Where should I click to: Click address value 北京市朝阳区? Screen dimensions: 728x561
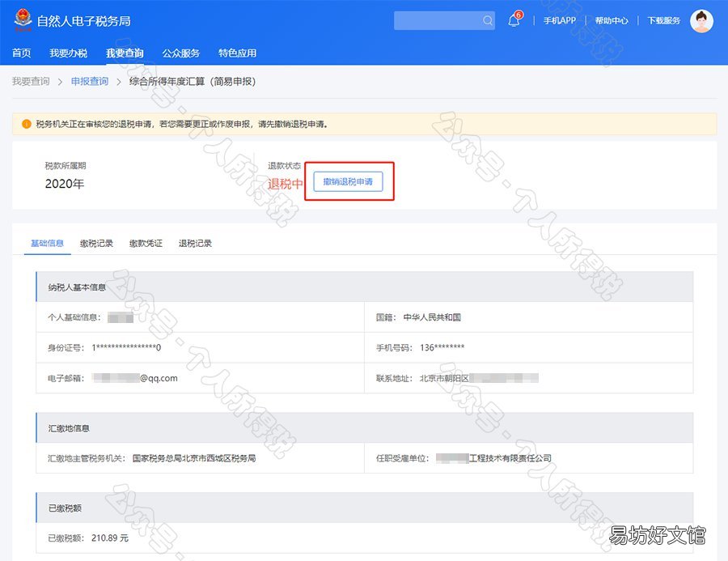pyautogui.click(x=444, y=378)
